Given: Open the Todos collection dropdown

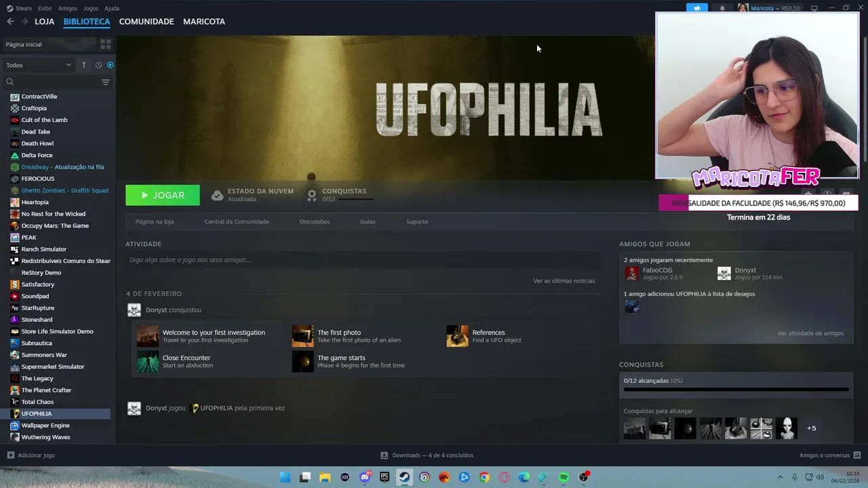Looking at the screenshot, I should point(39,65).
